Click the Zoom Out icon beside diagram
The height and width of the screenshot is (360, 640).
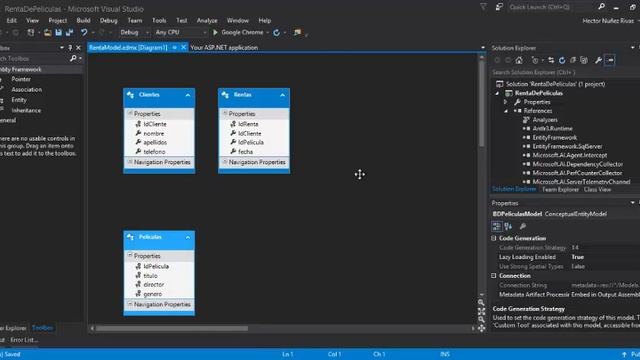481,319
